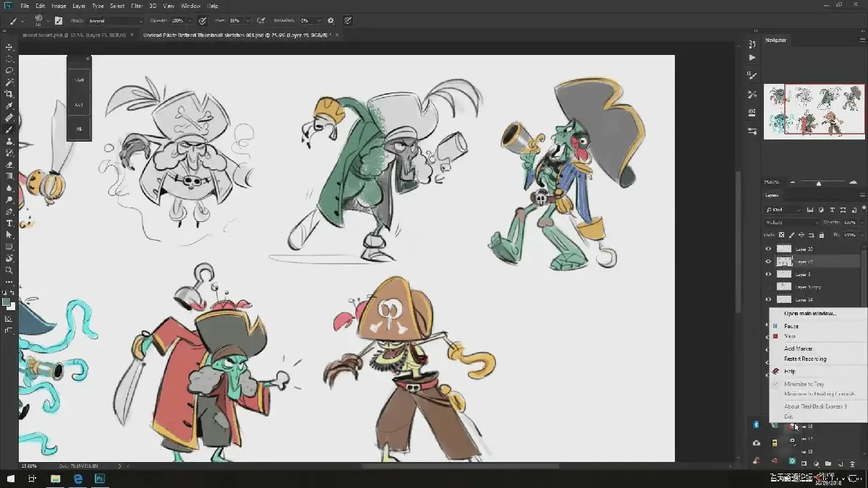Click the Navigator preview thumbnail

coord(814,111)
